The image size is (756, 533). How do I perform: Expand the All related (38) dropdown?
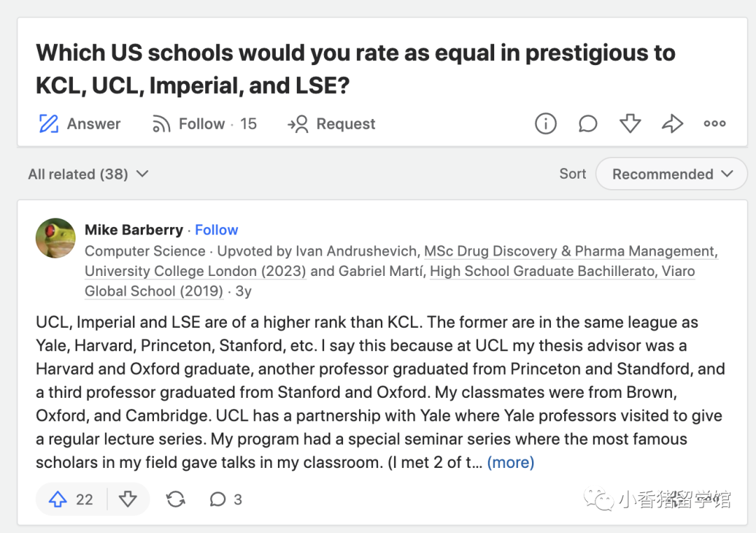point(88,174)
